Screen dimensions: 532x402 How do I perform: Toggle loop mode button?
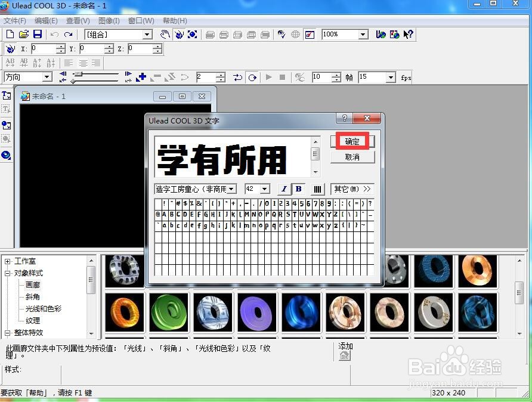click(252, 78)
